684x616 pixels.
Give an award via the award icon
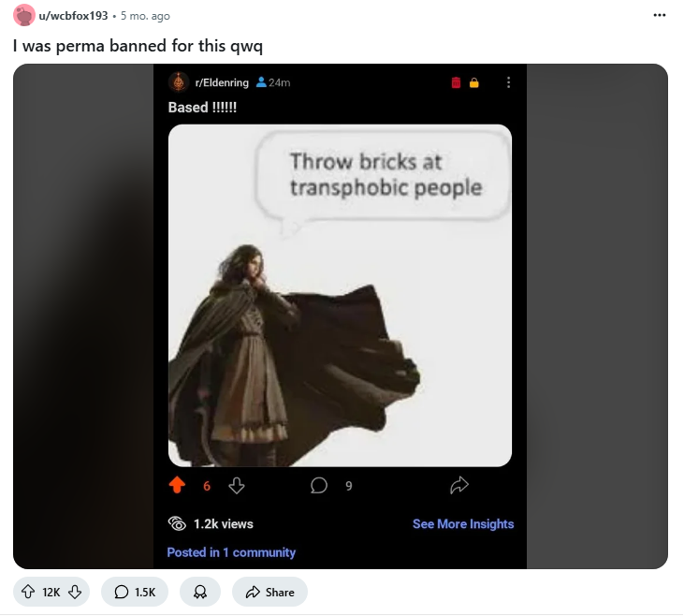point(200,592)
